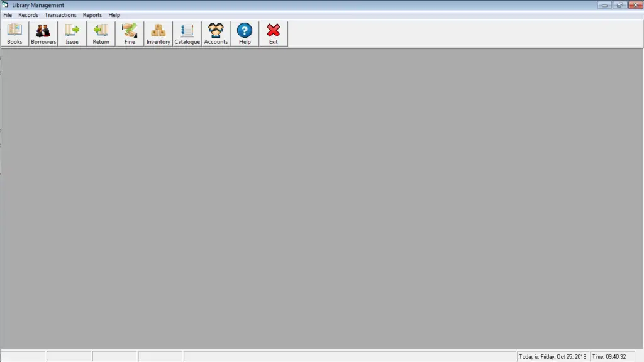Image resolution: width=644 pixels, height=362 pixels.
Task: Open the Transactions menu
Action: pos(60,14)
